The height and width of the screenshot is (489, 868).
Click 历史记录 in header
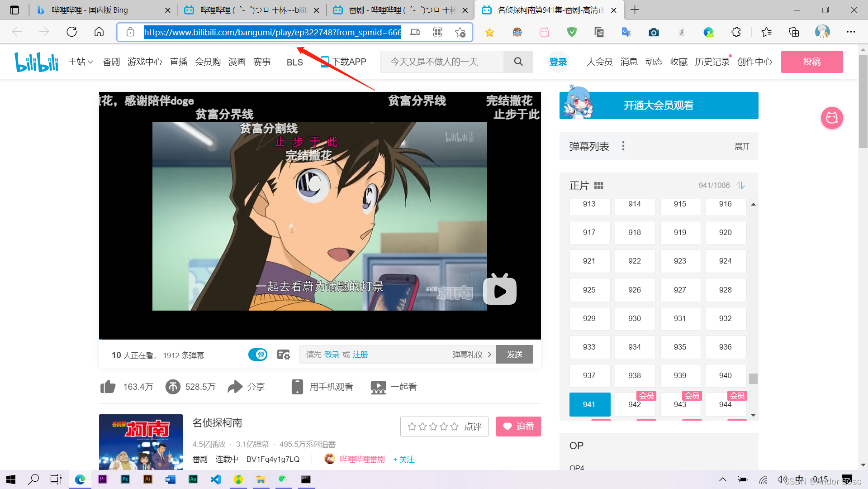click(x=712, y=62)
